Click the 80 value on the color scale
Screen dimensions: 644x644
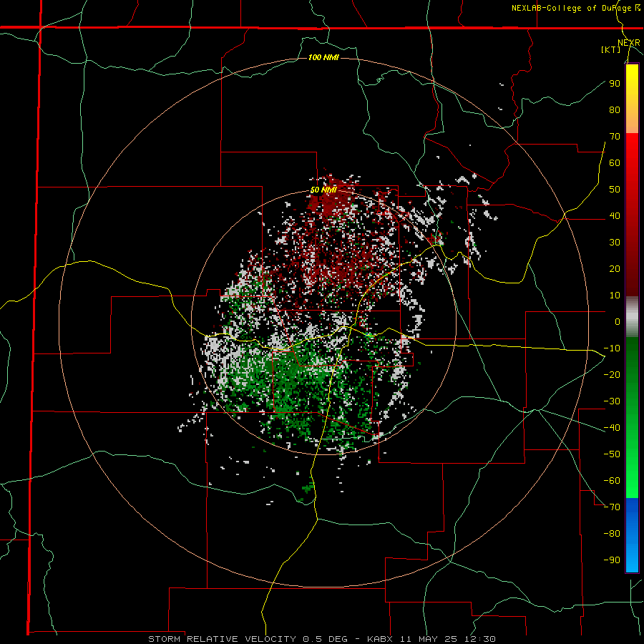click(615, 109)
